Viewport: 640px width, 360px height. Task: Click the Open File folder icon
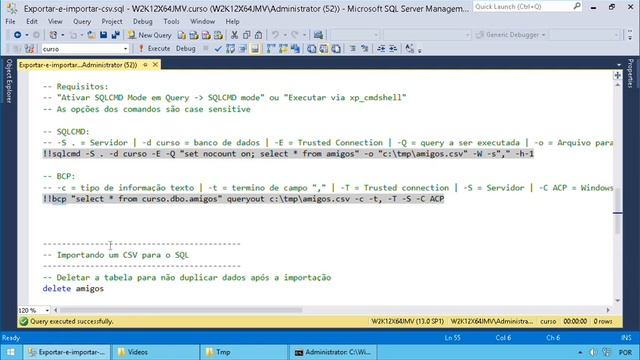click(x=91, y=35)
